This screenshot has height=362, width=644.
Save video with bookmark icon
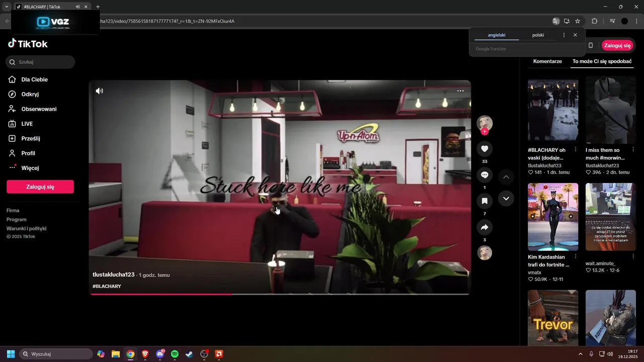tap(485, 201)
